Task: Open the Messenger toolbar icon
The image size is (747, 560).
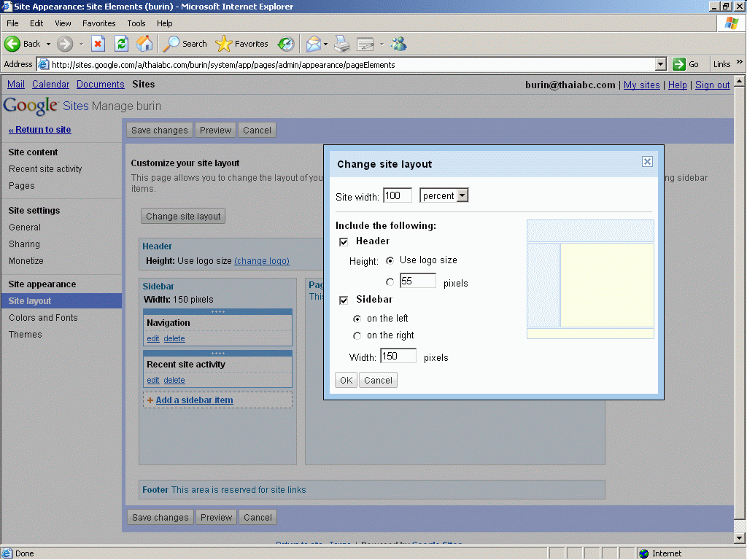Action: [x=398, y=44]
